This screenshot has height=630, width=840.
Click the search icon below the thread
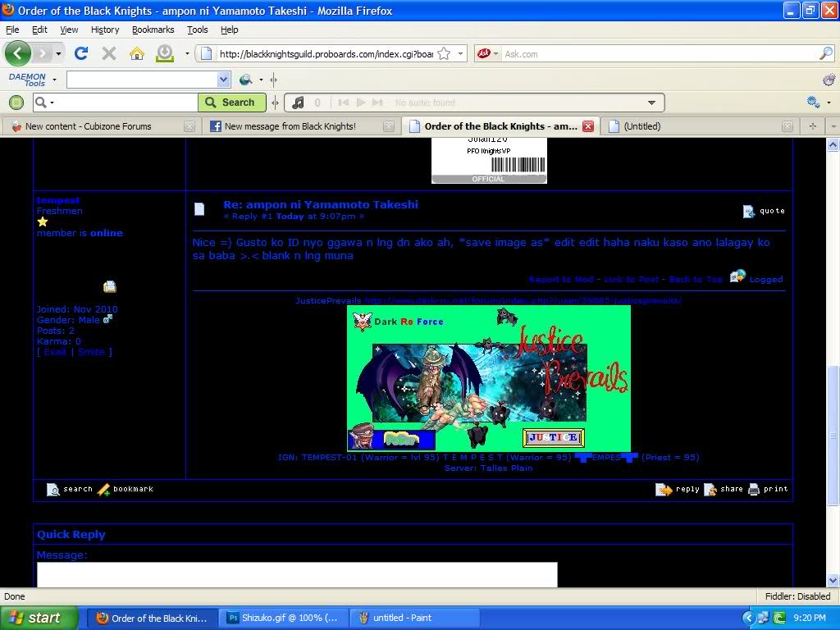pos(53,489)
